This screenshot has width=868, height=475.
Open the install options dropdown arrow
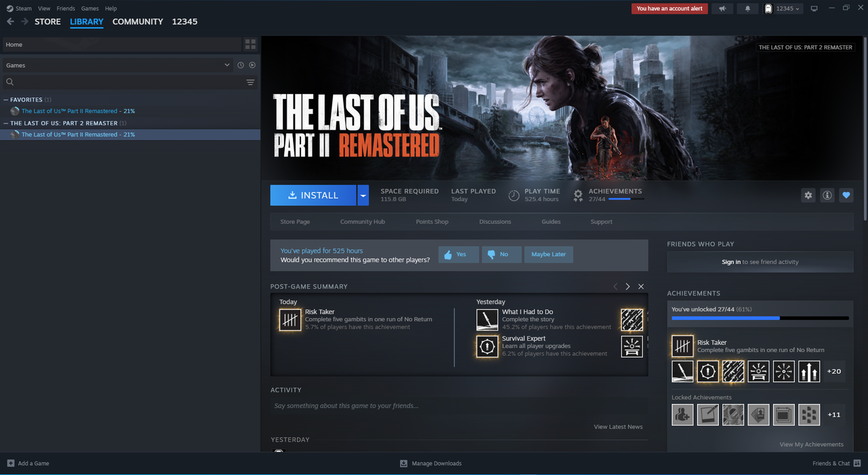point(363,195)
